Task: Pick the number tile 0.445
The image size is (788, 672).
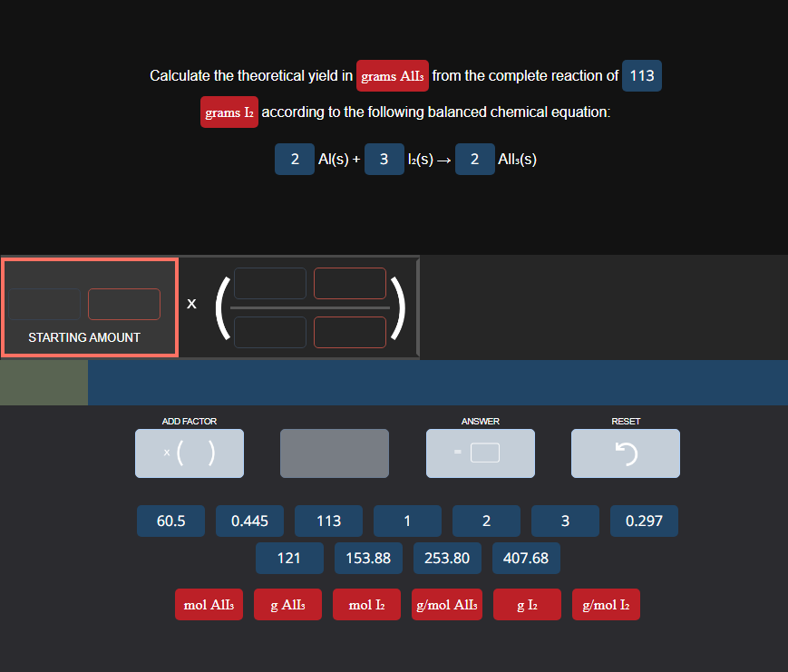Action: coord(249,521)
